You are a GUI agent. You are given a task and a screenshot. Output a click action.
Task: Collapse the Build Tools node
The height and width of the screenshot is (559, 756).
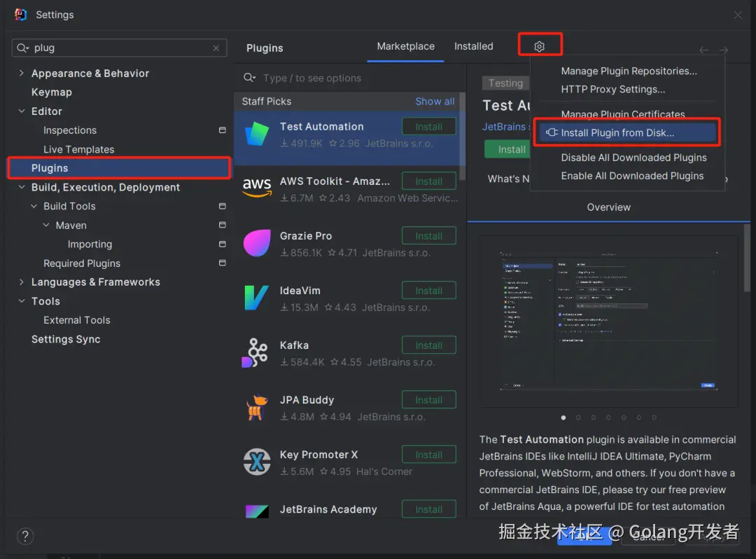(x=34, y=206)
